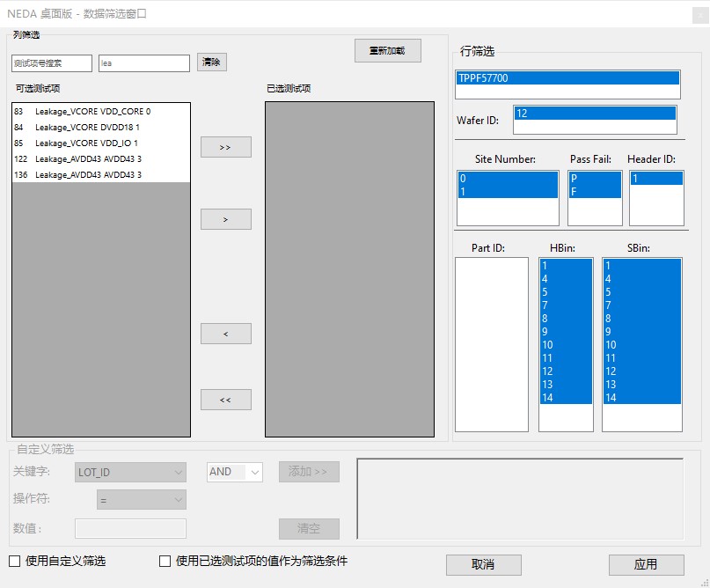
Task: Select Leakage_VCORE VDD_CORE 0 test item
Action: [x=92, y=112]
